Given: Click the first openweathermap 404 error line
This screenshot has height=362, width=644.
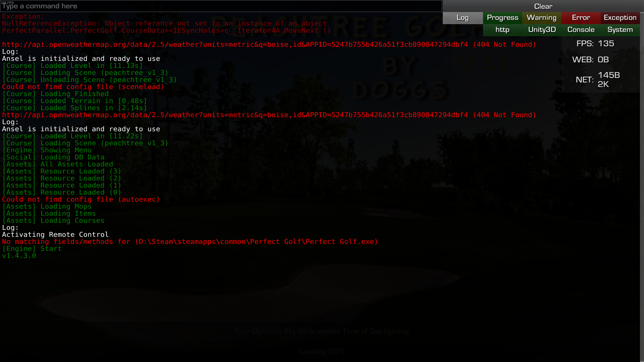Looking at the screenshot, I should [x=269, y=44].
